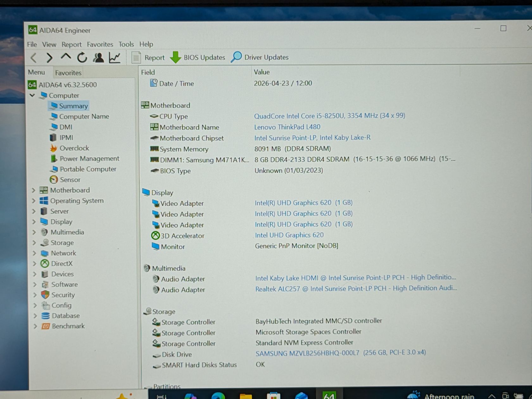Click the Back navigation arrow
Image resolution: width=532 pixels, height=399 pixels.
pos(34,58)
